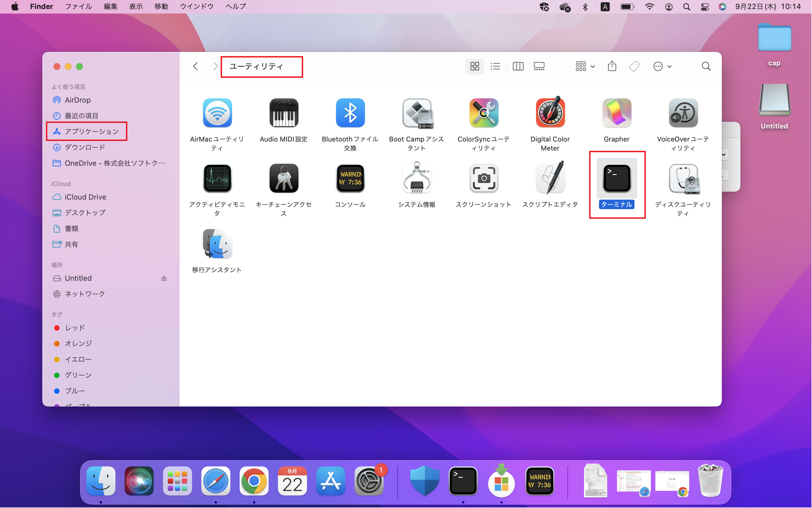Screen dimensions: 812x508
Task: Select the スクリプトエディタ icon
Action: tap(550, 178)
